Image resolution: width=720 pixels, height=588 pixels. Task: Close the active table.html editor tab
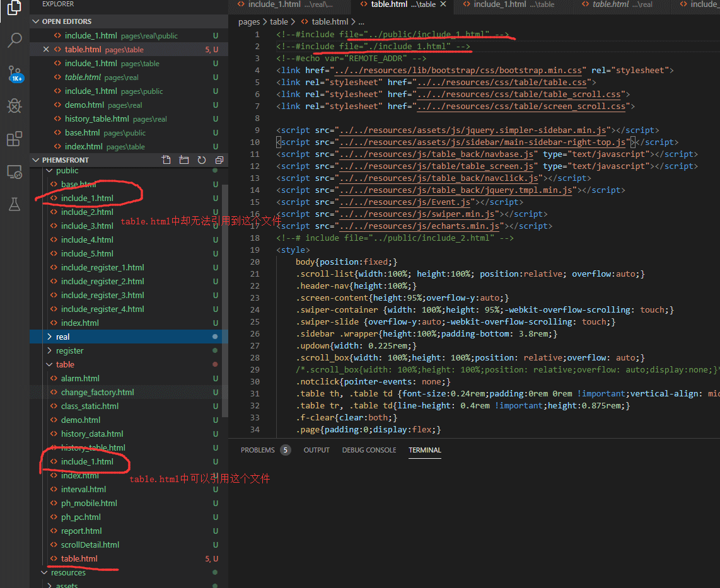click(443, 4)
